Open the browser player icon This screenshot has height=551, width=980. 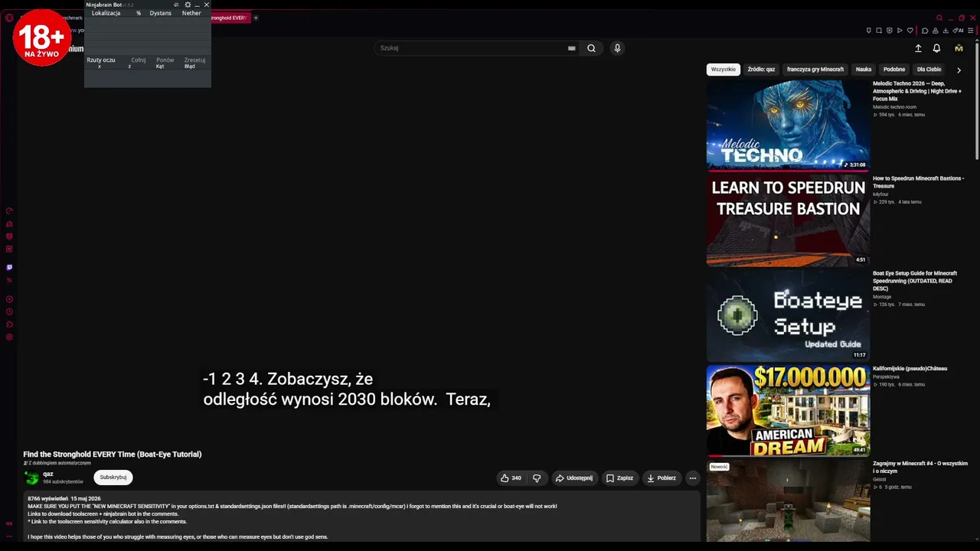900,31
